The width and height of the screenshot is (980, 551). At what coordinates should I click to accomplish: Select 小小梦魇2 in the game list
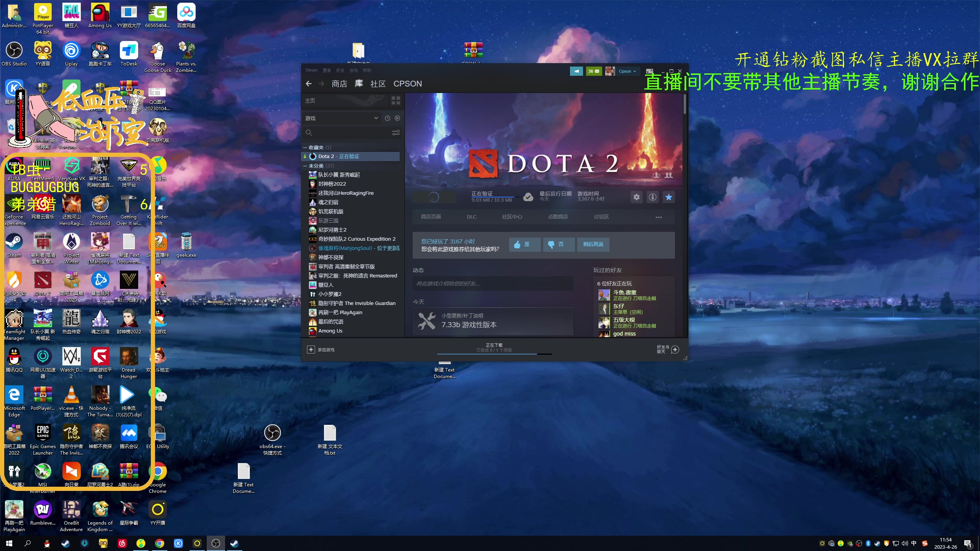click(x=330, y=294)
